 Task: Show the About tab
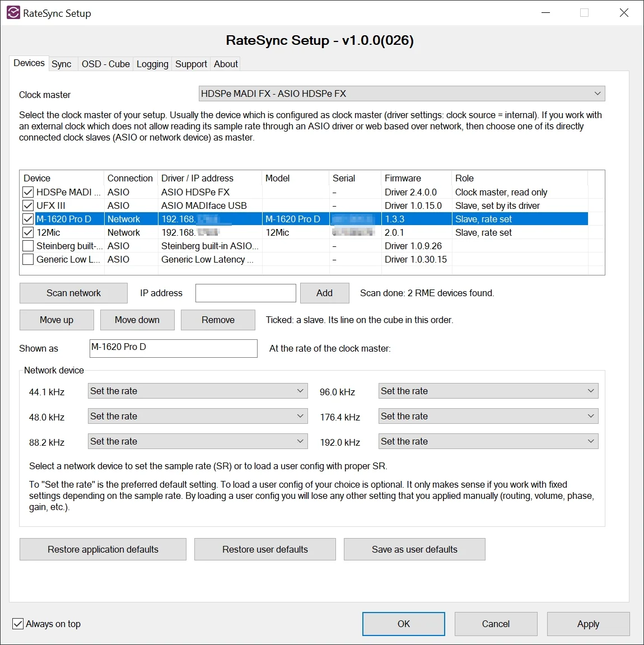click(x=226, y=64)
